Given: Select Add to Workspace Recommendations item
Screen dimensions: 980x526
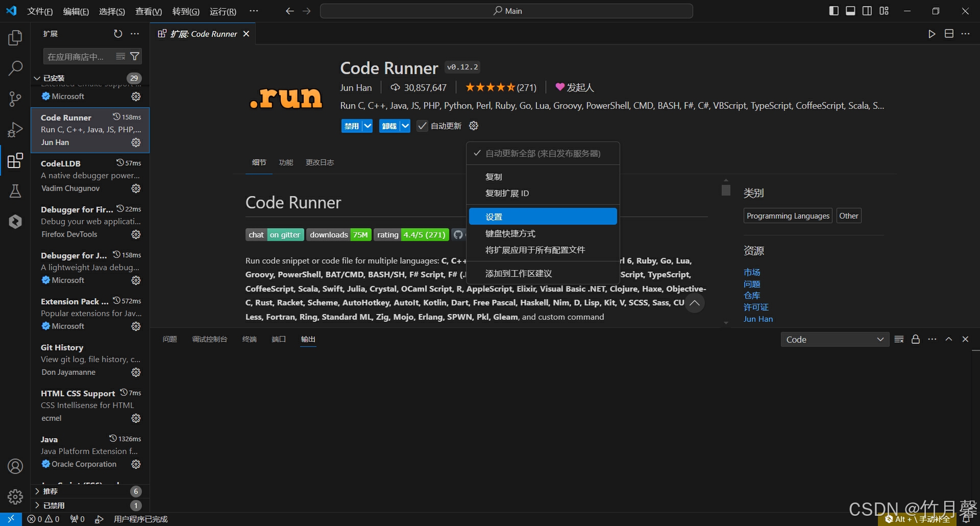Looking at the screenshot, I should click(x=543, y=273).
